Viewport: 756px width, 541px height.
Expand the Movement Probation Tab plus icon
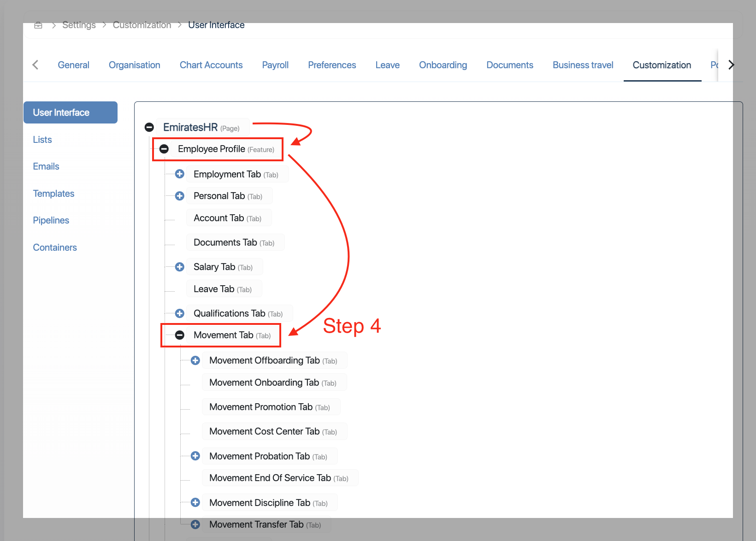point(195,456)
